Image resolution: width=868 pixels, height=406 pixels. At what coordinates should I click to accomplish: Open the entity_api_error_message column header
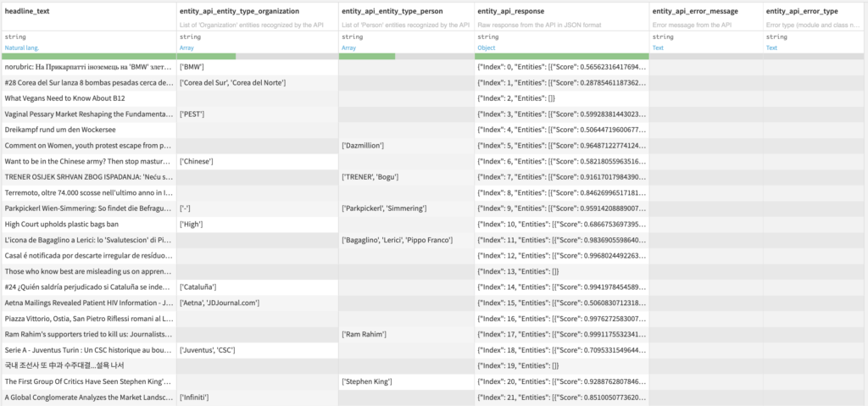pyautogui.click(x=695, y=11)
